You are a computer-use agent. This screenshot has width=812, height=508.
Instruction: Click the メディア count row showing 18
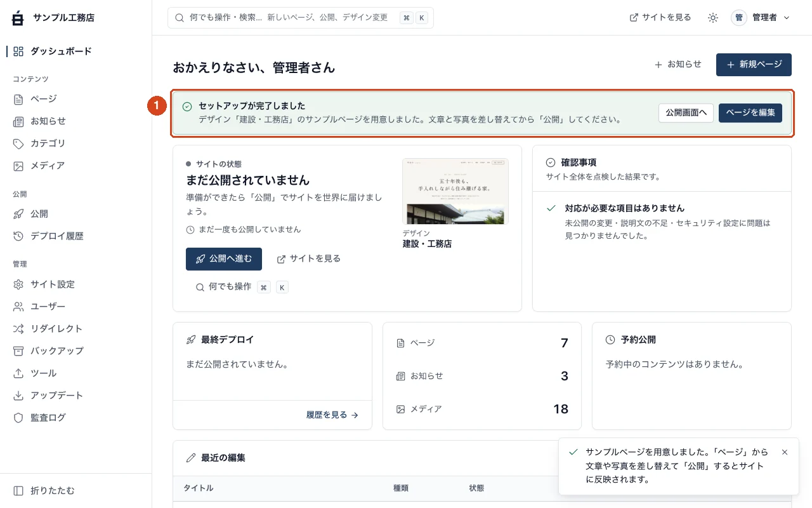click(x=482, y=409)
